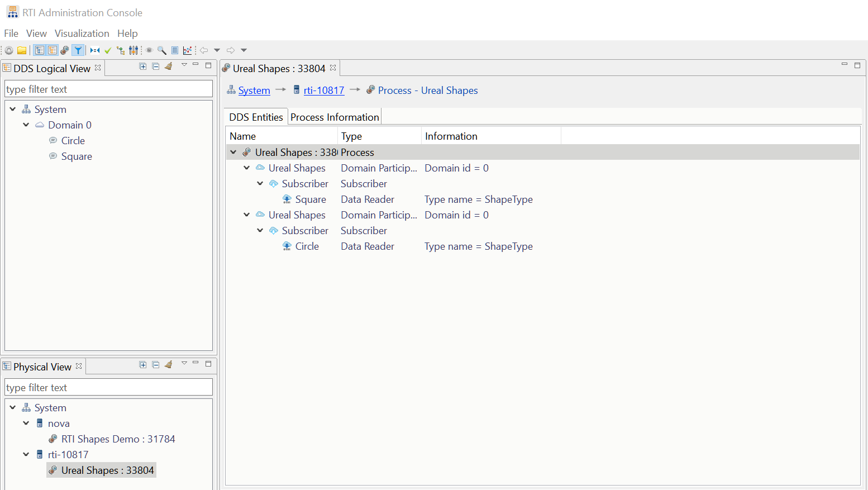Select the Square Data Reader row
This screenshot has height=490, width=868.
coord(542,199)
